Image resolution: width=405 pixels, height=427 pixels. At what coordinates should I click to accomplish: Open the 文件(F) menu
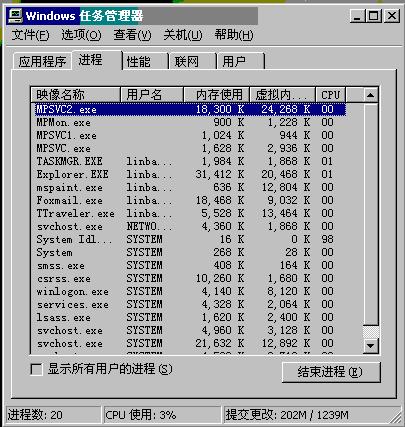(30, 35)
